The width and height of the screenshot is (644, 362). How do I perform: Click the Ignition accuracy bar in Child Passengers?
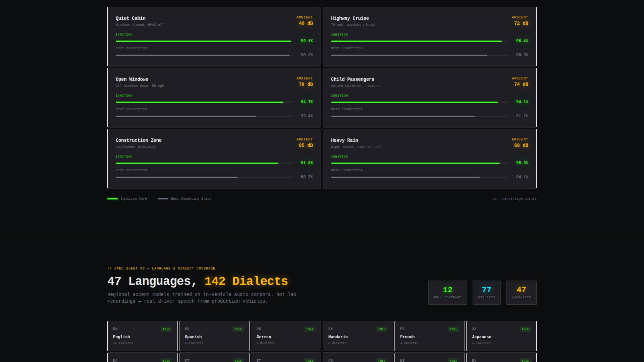[x=419, y=102]
